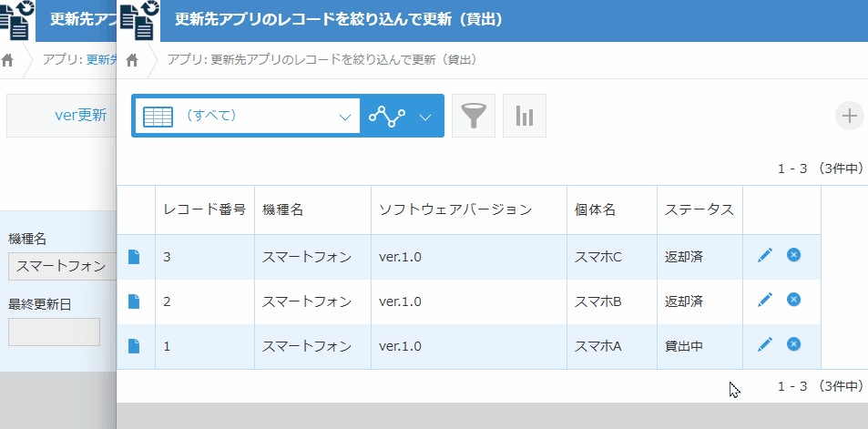Click the 機種名 column header

click(x=312, y=209)
